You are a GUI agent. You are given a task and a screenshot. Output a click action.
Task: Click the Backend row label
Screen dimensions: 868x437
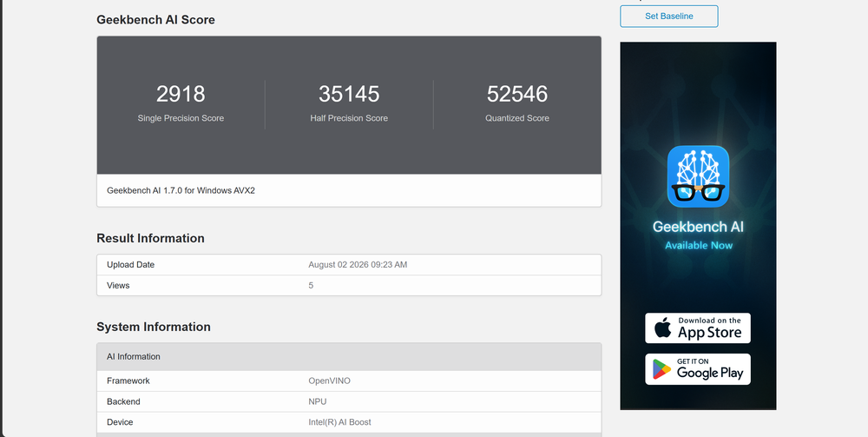click(x=123, y=401)
